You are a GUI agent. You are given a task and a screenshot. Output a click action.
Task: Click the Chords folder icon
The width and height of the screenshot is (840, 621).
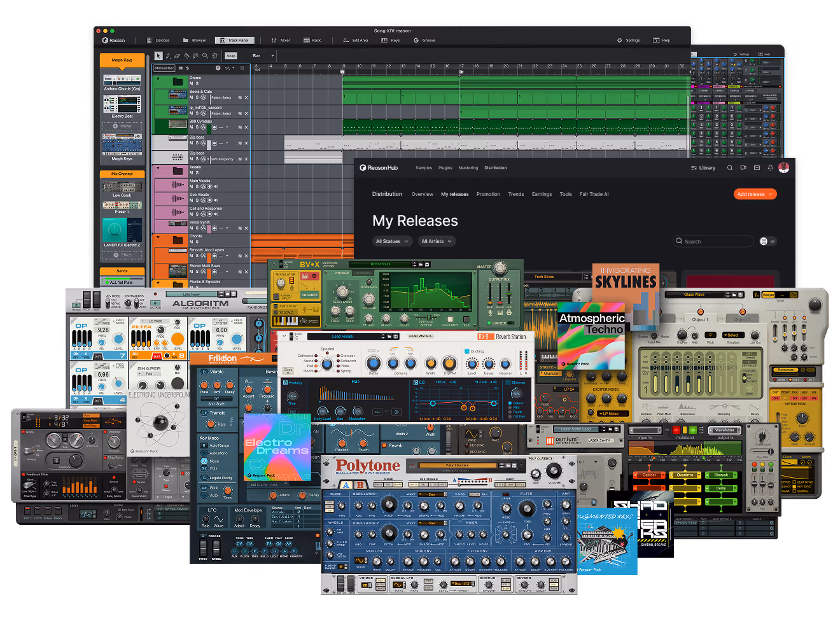pyautogui.click(x=178, y=240)
